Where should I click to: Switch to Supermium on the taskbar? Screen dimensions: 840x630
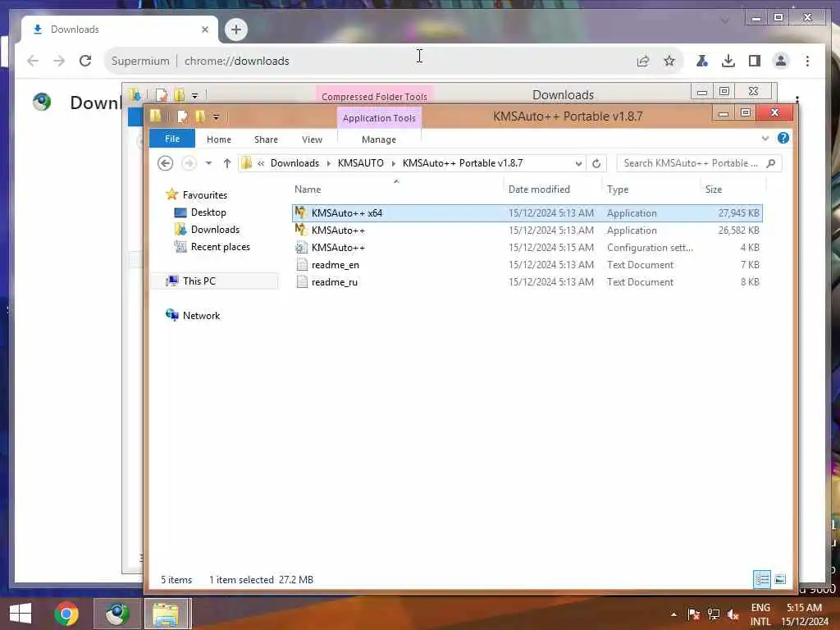[116, 614]
